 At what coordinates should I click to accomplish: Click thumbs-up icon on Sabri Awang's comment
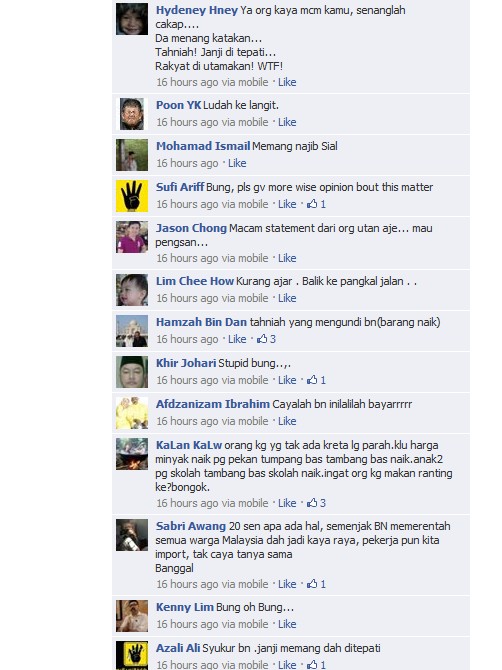[312, 584]
